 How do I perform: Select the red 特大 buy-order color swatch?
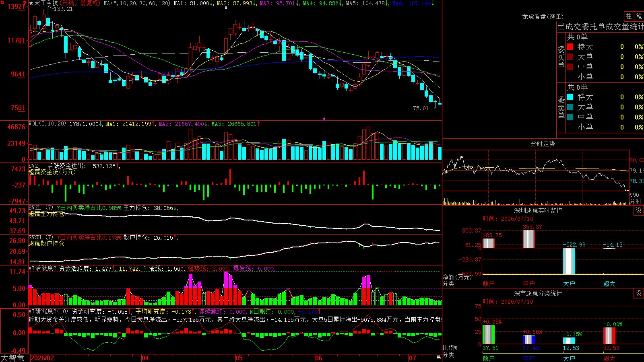pos(570,47)
